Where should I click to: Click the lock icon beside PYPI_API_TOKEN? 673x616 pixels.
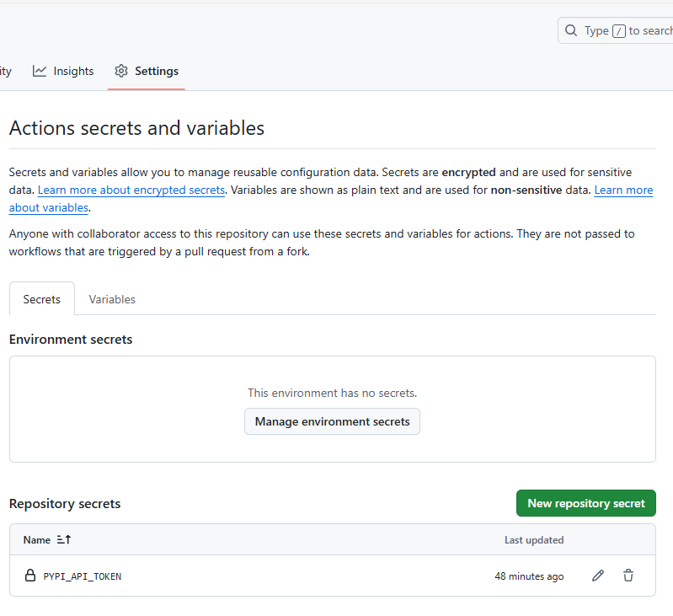(30, 576)
